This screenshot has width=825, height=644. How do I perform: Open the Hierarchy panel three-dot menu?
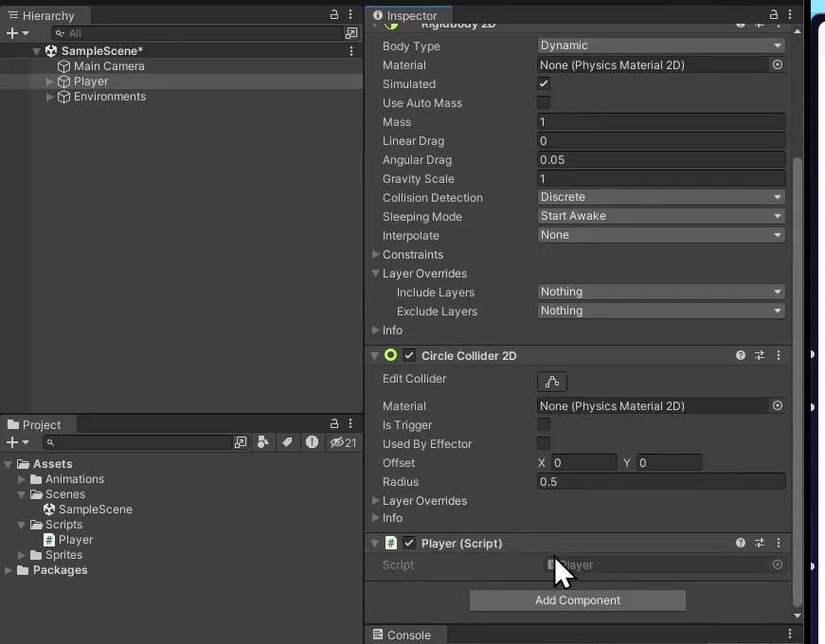tap(350, 15)
